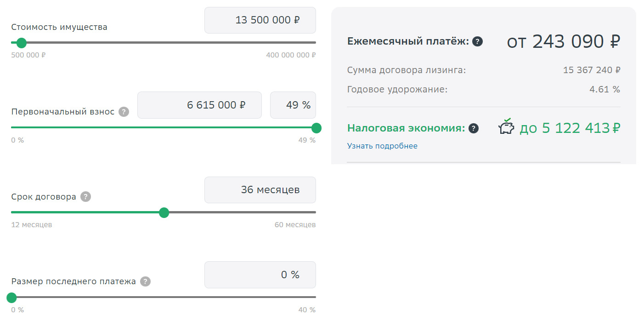Focus the last payment 0 % field

[x=260, y=275]
